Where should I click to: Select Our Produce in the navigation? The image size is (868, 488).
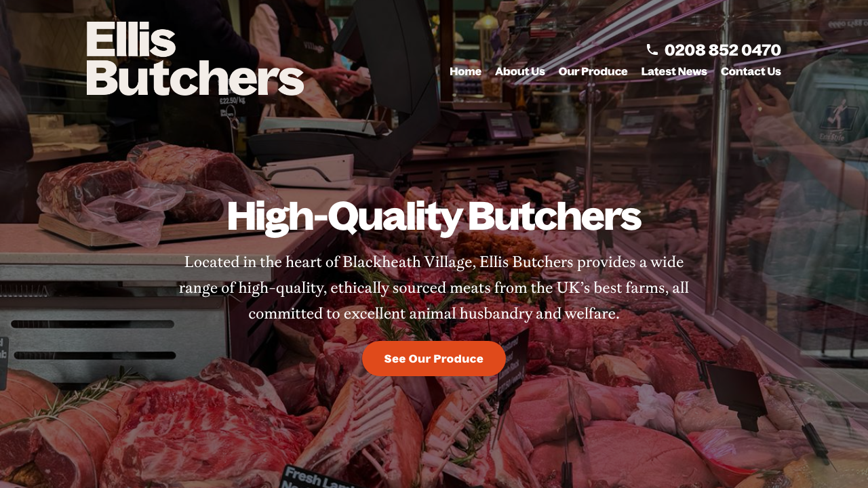click(x=593, y=71)
